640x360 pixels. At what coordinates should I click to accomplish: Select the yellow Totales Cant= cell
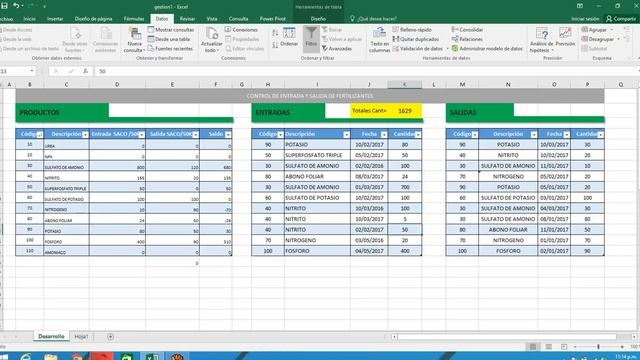[x=369, y=111]
